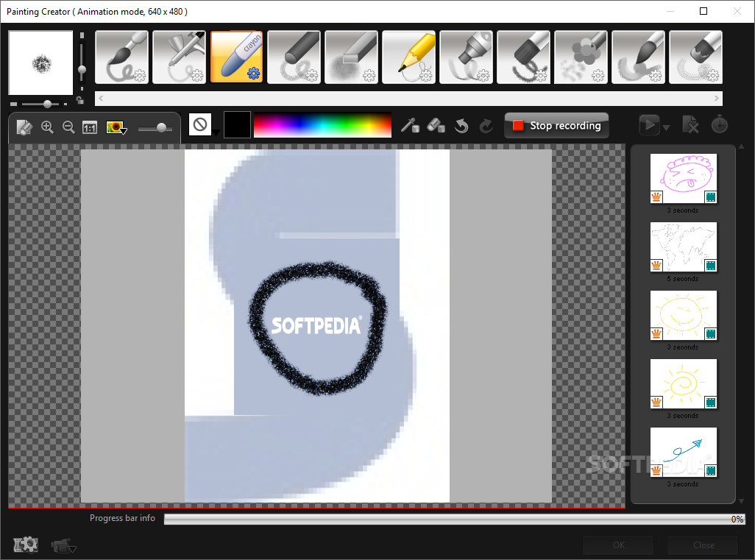Image resolution: width=755 pixels, height=560 pixels.
Task: Click crown icon on spiral sun thumbnail
Action: tap(656, 402)
